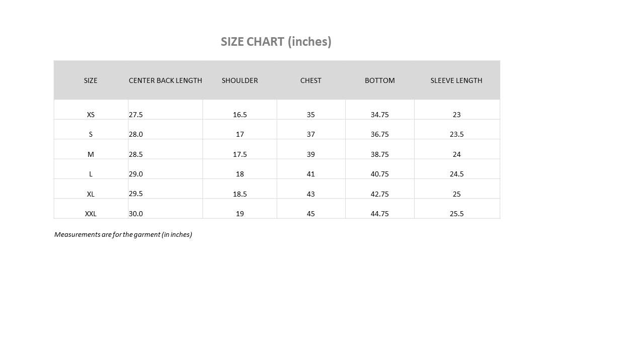The image size is (644, 362).
Task: Select the XXL size row label
Action: 91,214
